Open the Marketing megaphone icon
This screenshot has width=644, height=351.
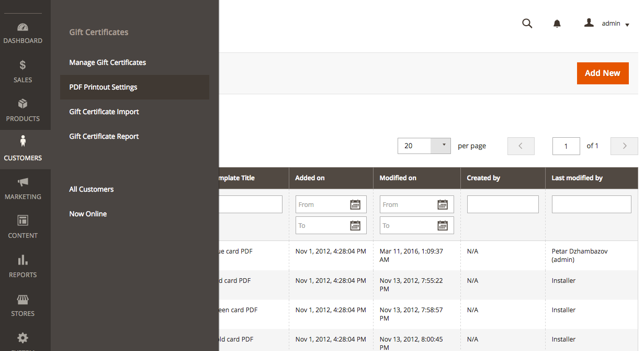(22, 182)
